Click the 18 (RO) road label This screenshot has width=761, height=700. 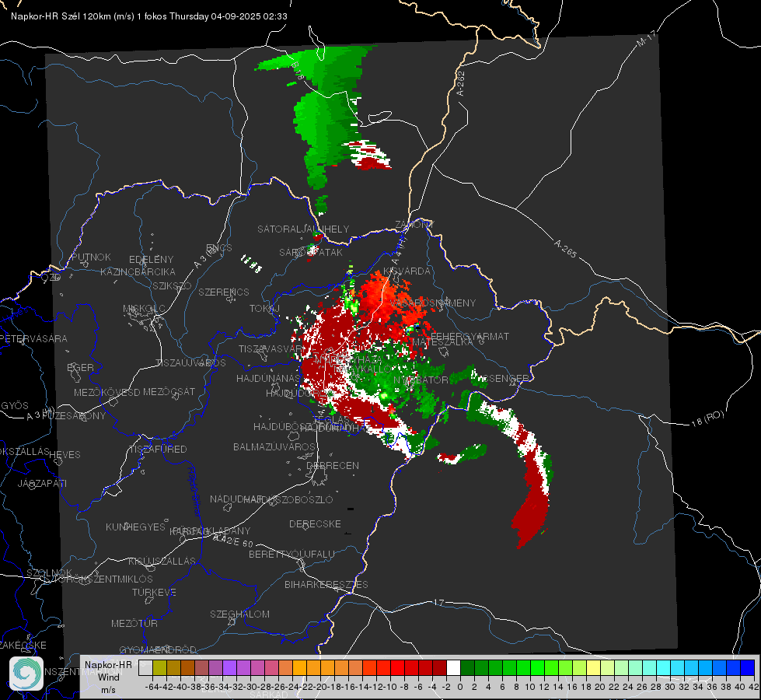(x=707, y=418)
